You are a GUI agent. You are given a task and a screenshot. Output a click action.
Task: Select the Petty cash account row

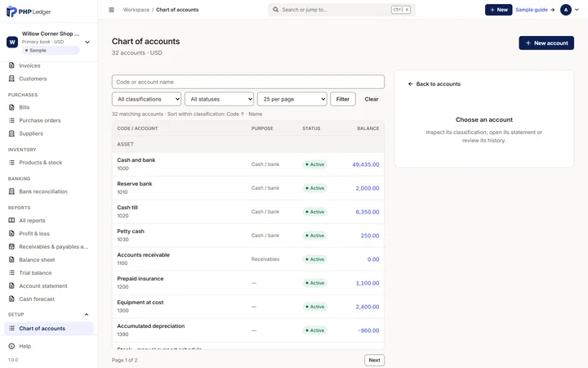[x=248, y=235]
